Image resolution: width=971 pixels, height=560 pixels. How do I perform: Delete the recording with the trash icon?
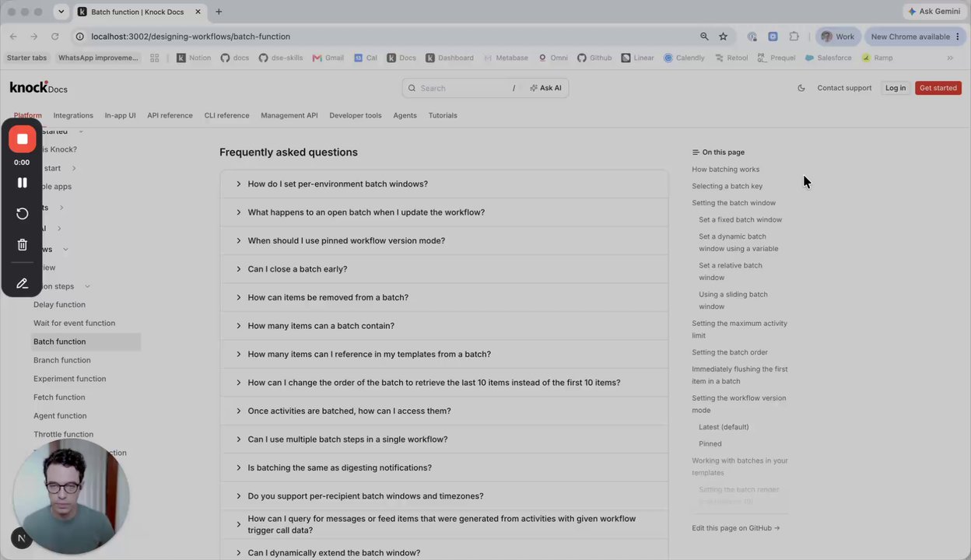tap(22, 245)
